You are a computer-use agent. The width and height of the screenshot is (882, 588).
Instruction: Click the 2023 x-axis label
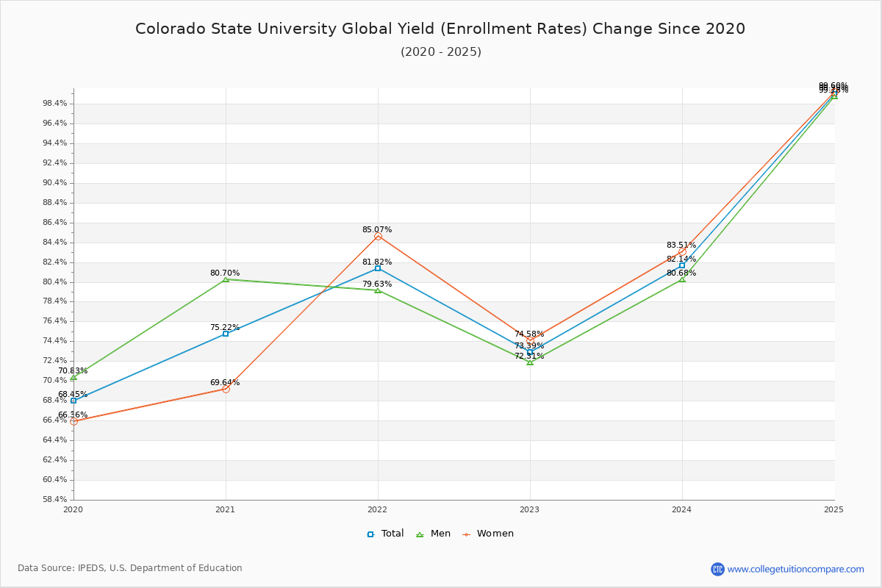pos(530,509)
